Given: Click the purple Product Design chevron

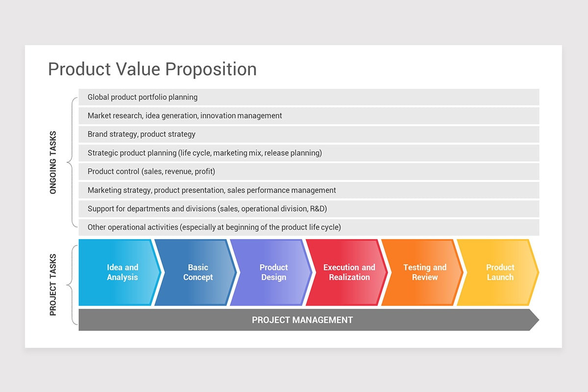Looking at the screenshot, I should point(270,272).
